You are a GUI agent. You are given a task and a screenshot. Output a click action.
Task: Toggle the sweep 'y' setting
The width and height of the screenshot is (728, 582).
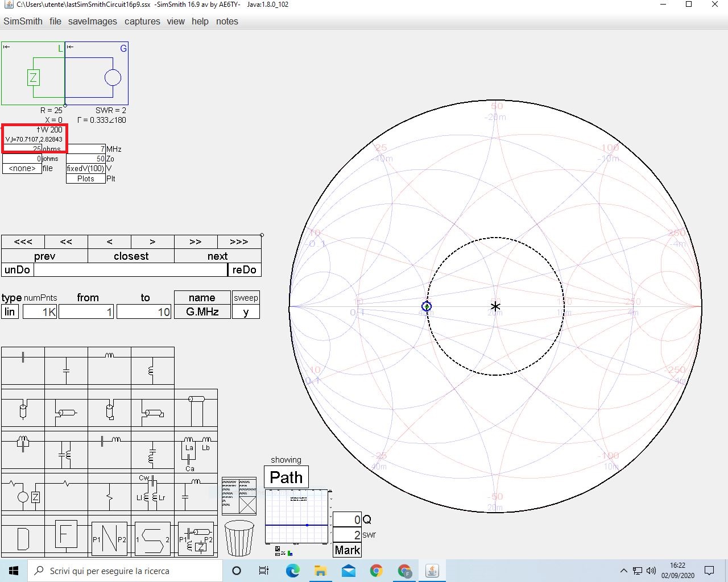click(x=246, y=312)
